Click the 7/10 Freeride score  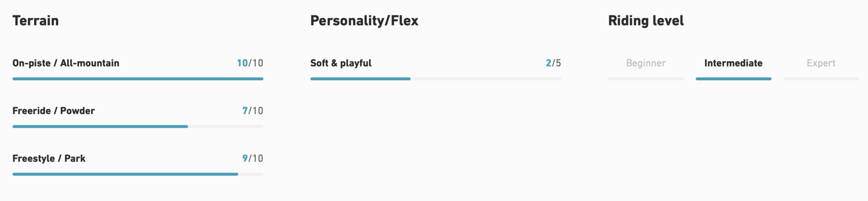click(x=252, y=111)
